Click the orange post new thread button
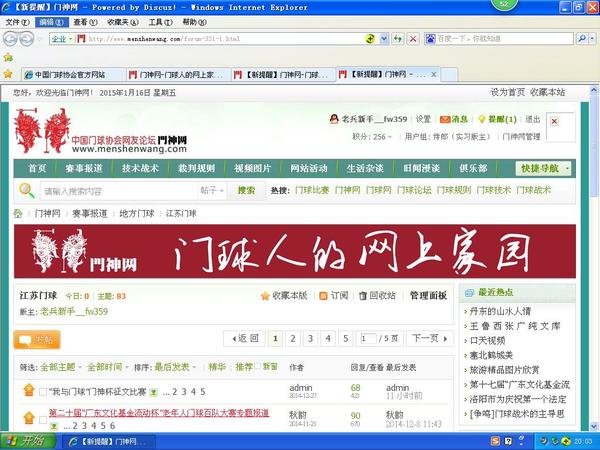This screenshot has height=450, width=600. pos(36,339)
